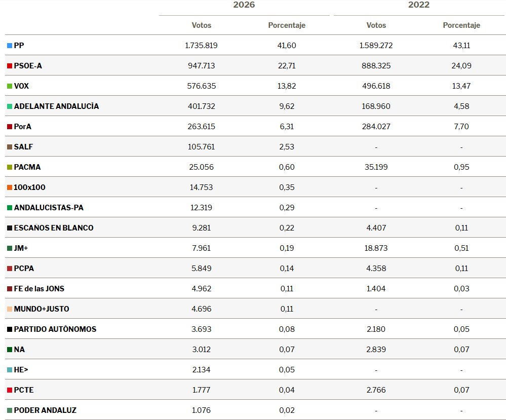Screen dimensions: 506x420
Task: Select the PorA party name
Action: [x=23, y=127]
